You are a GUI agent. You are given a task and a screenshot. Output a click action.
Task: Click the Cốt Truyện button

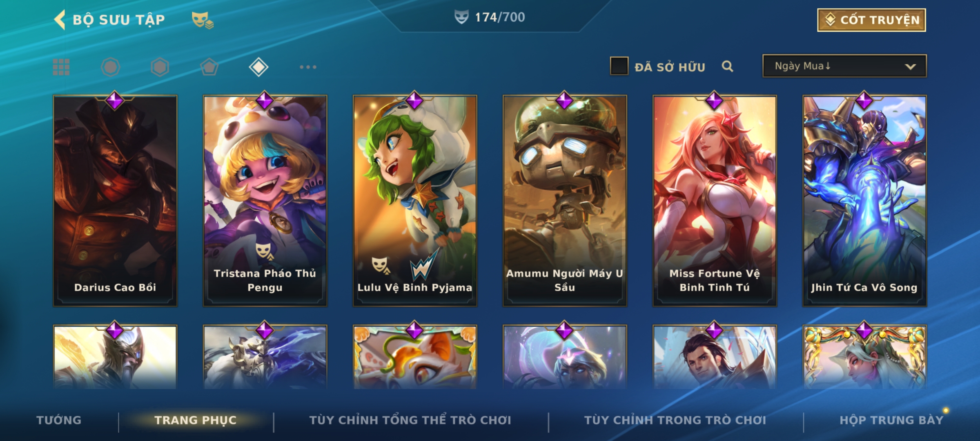click(x=871, y=20)
